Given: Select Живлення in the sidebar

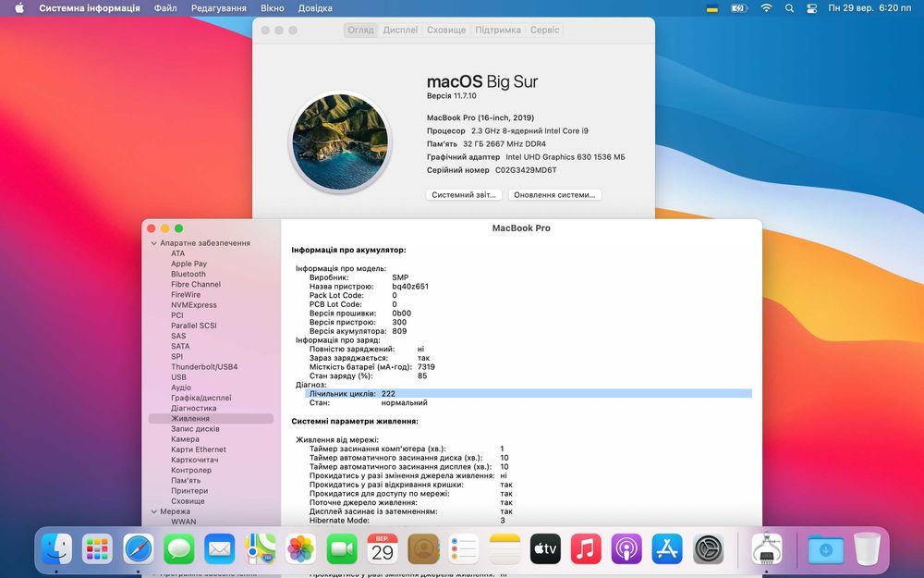Looking at the screenshot, I should pyautogui.click(x=211, y=419).
